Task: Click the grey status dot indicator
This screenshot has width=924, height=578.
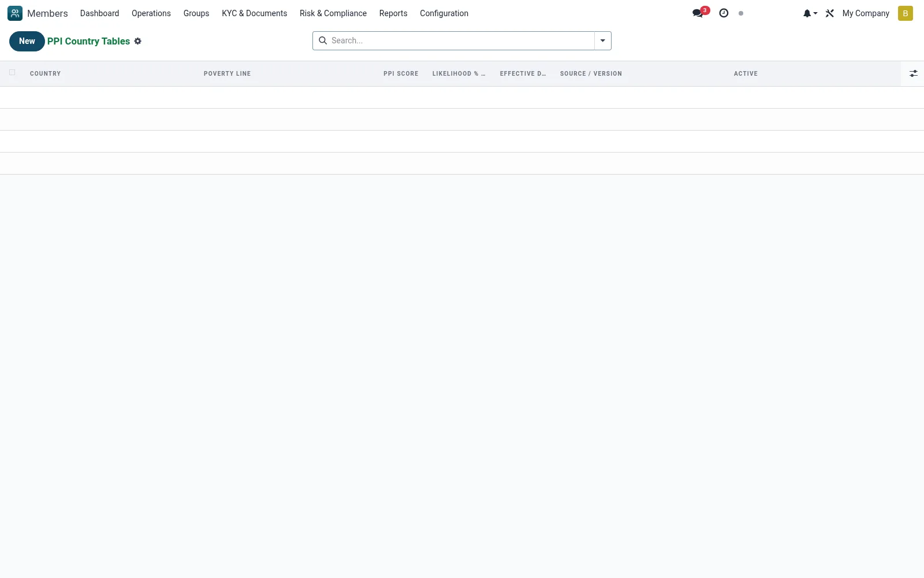Action: point(741,13)
